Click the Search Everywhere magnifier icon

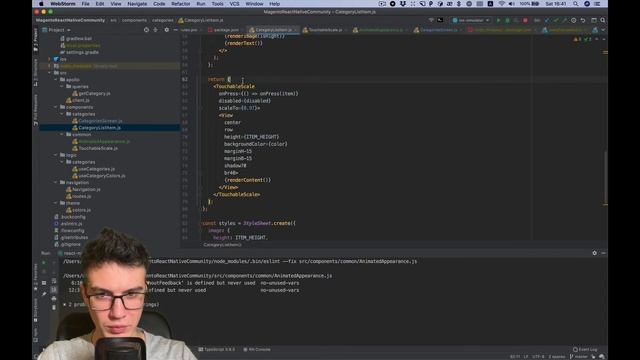tap(603, 20)
